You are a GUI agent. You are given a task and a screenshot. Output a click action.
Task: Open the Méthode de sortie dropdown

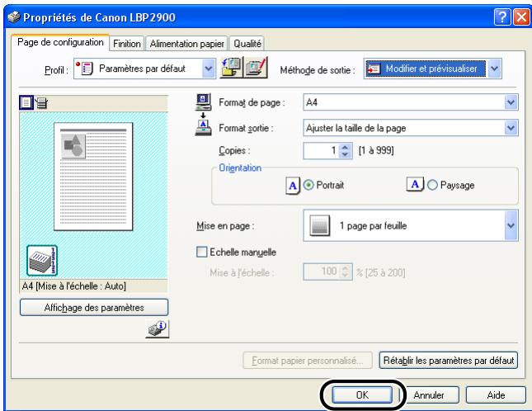pyautogui.click(x=494, y=68)
